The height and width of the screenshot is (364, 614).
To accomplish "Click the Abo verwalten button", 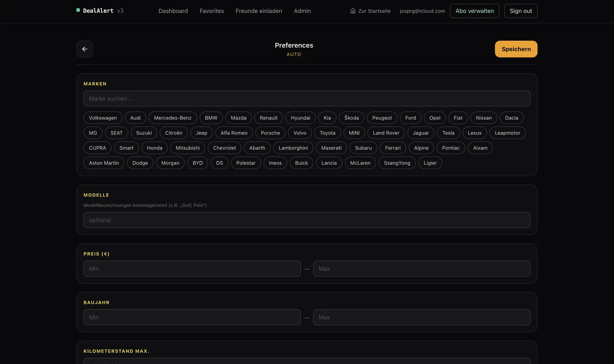I will point(474,11).
